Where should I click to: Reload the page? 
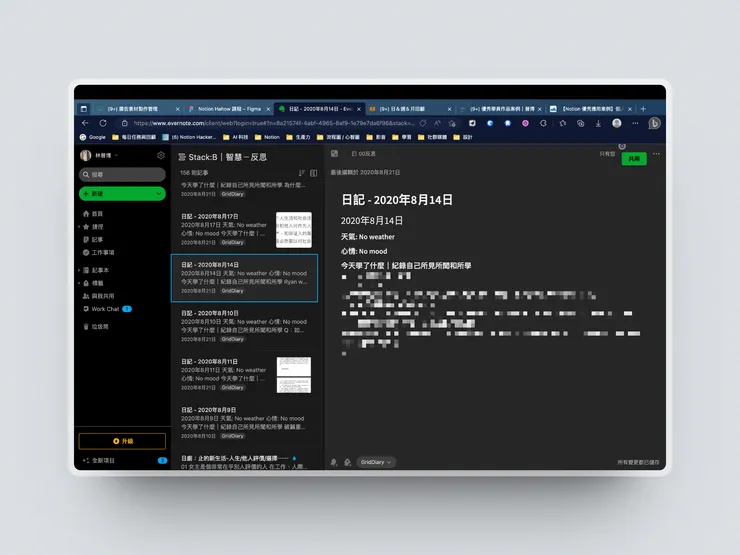coord(103,123)
